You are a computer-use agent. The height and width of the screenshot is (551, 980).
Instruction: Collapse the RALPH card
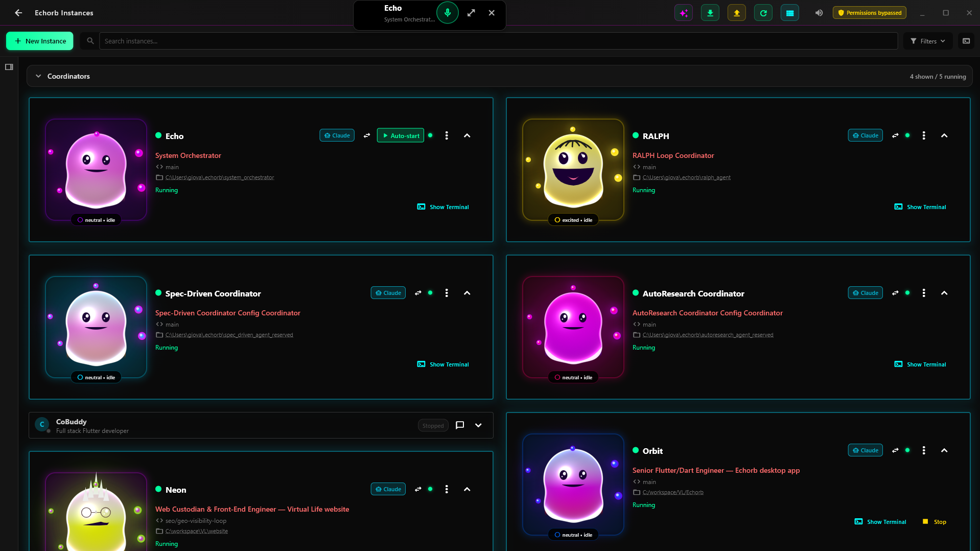(x=944, y=135)
